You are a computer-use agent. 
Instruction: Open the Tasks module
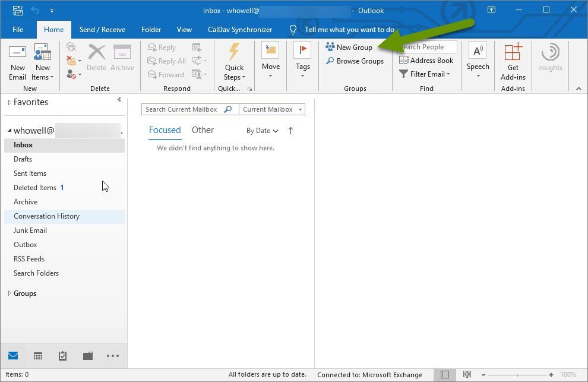pyautogui.click(x=62, y=355)
